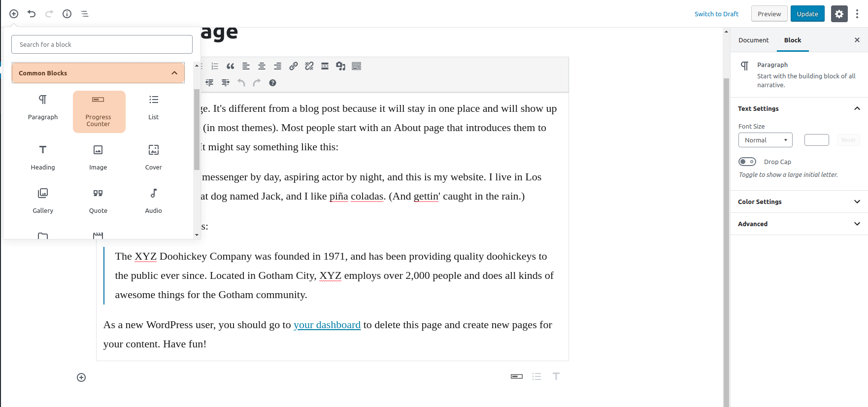
Task: Undo the last change in top toolbar
Action: pyautogui.click(x=32, y=14)
